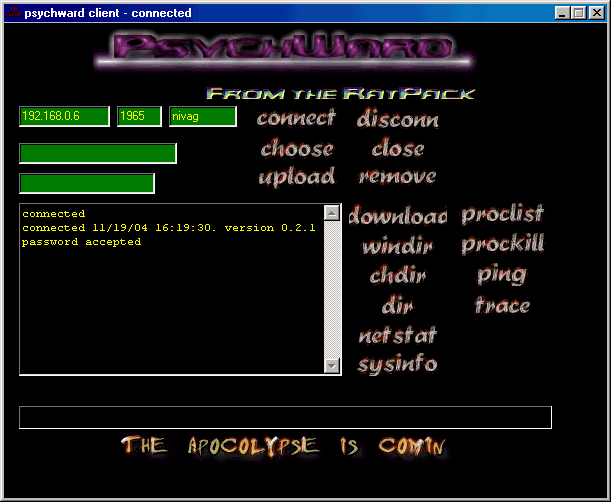Image resolution: width=611 pixels, height=502 pixels.
Task: Focus the IP address field 192.168.0.6
Action: coord(64,117)
